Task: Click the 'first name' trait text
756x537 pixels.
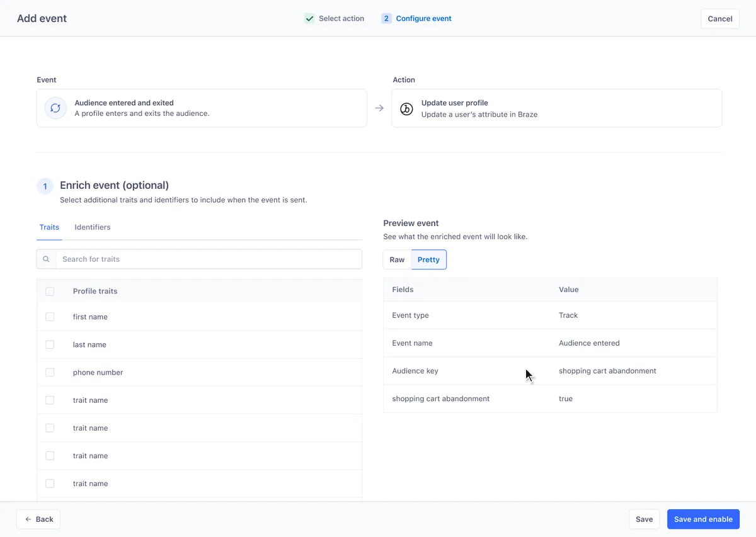Action: pos(90,317)
